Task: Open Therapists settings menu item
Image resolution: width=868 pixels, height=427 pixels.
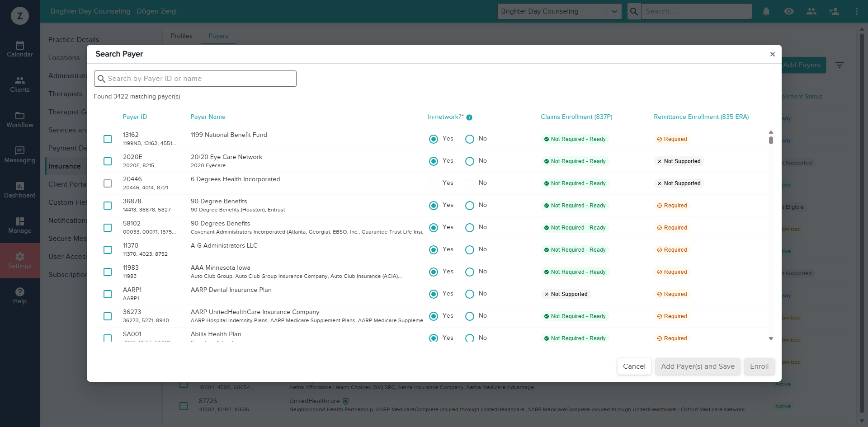Action: [66, 94]
